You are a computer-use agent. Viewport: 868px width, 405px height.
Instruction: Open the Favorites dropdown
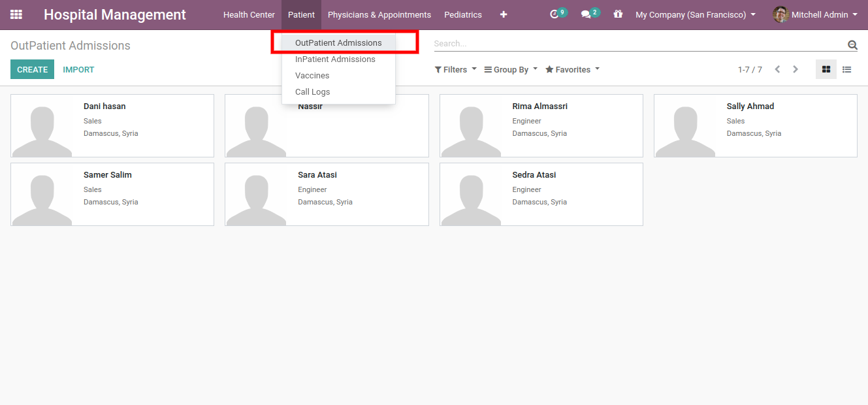point(572,69)
